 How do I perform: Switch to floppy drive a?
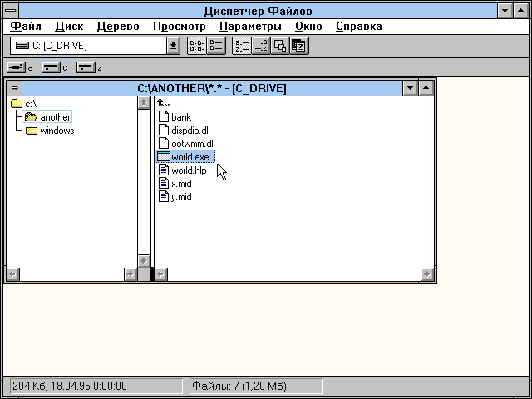[x=16, y=67]
